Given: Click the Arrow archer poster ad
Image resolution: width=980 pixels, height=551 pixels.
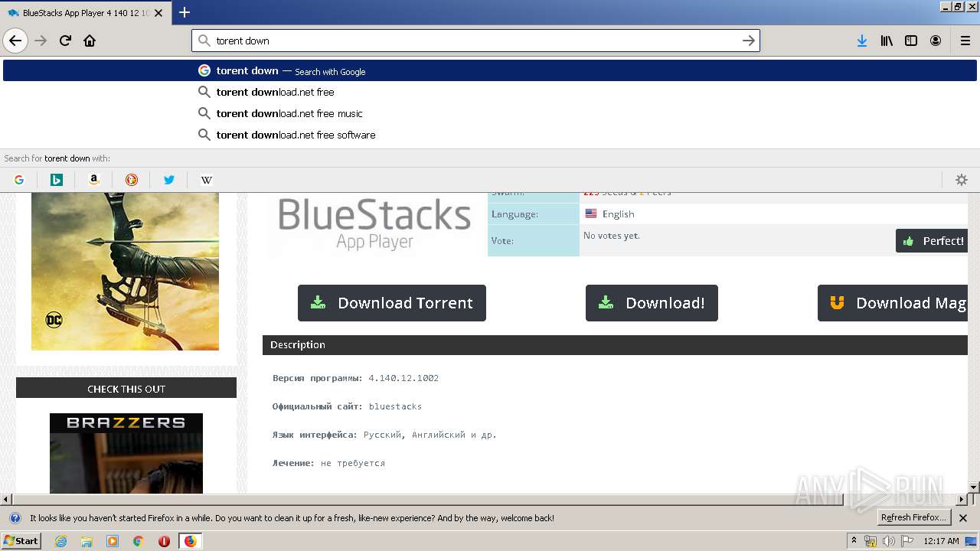Looking at the screenshot, I should (x=125, y=272).
